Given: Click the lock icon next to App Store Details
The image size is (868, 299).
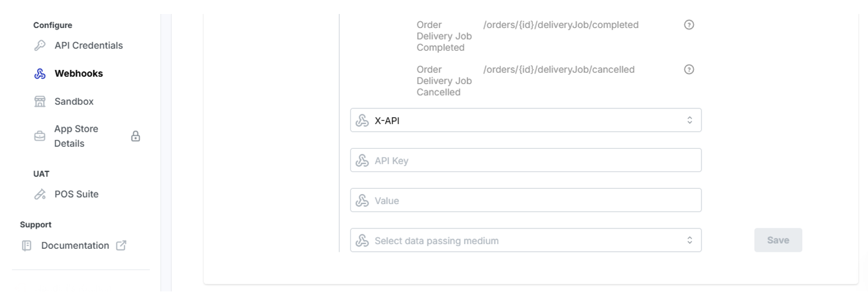Looking at the screenshot, I should coord(136,136).
